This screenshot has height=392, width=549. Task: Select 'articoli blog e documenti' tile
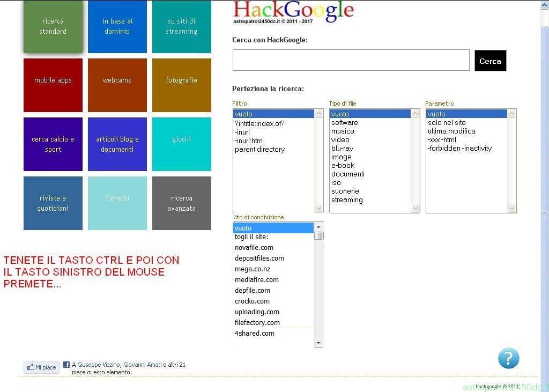(117, 144)
